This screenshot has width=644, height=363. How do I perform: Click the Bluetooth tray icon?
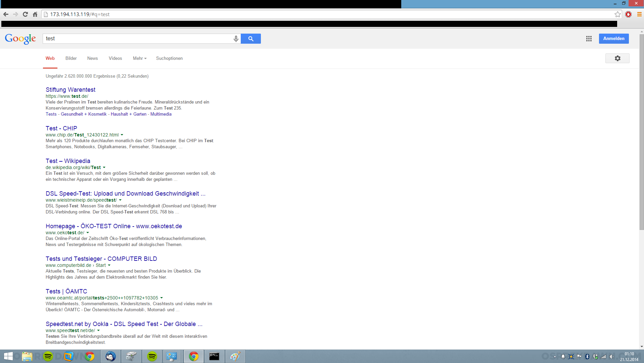(x=587, y=357)
